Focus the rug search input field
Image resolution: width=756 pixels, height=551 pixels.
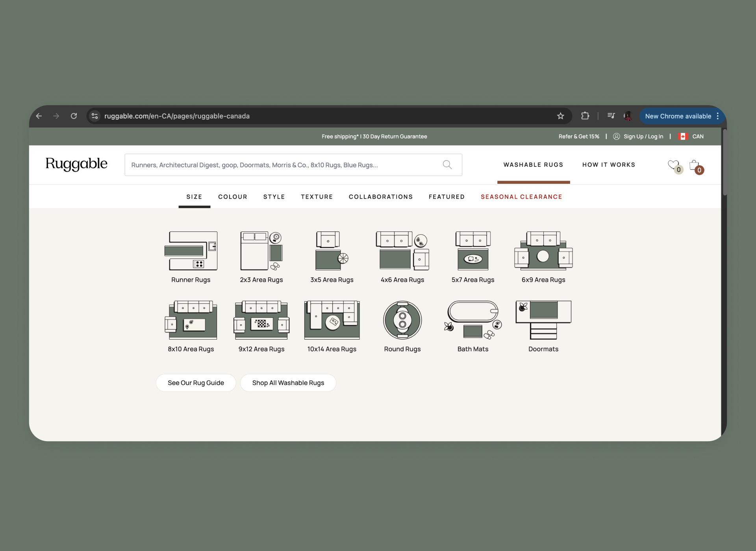[x=283, y=165]
